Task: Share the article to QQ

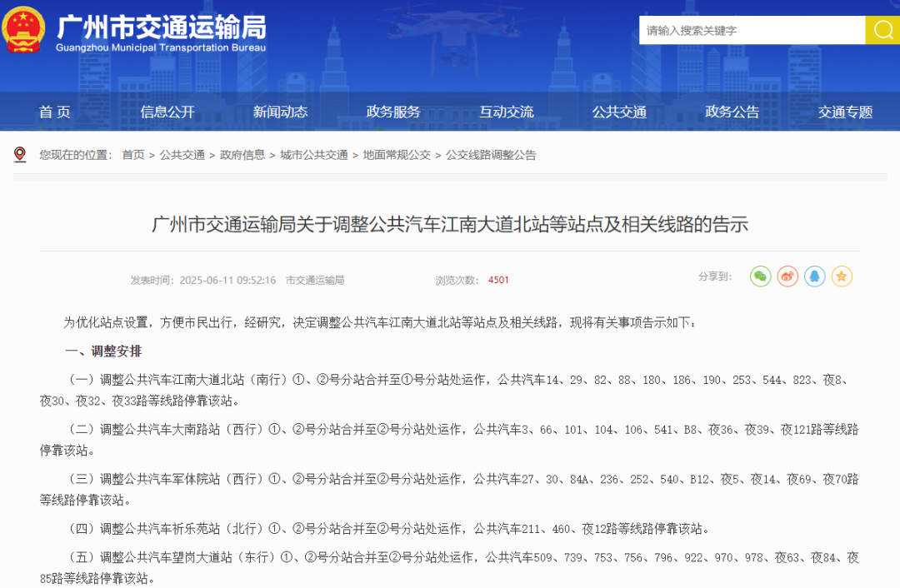Action: click(x=814, y=277)
